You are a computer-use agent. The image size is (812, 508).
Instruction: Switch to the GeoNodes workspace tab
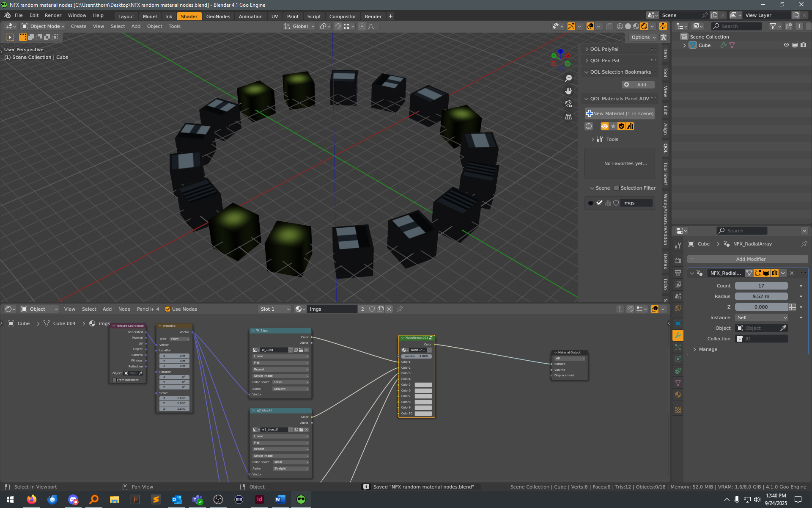tap(218, 17)
